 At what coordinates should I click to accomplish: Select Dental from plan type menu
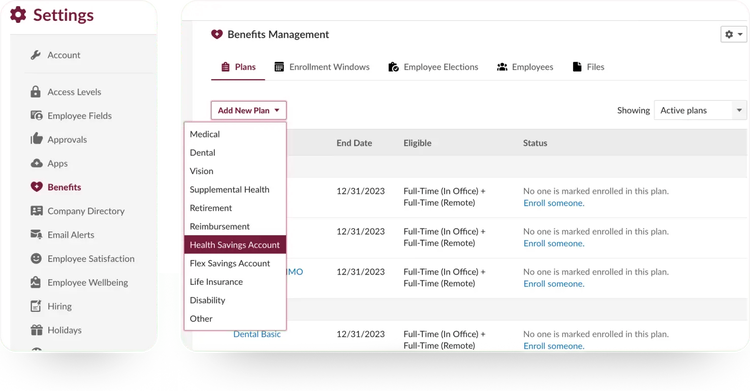235,153
